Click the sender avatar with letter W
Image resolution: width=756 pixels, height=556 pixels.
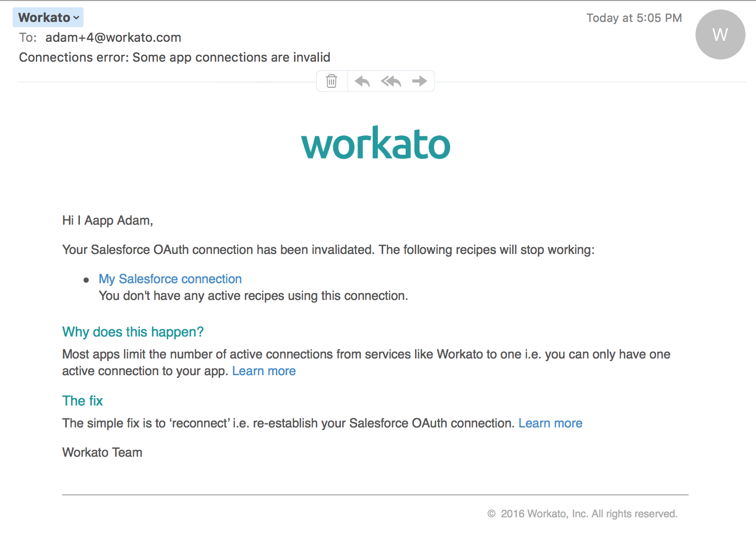coord(720,34)
